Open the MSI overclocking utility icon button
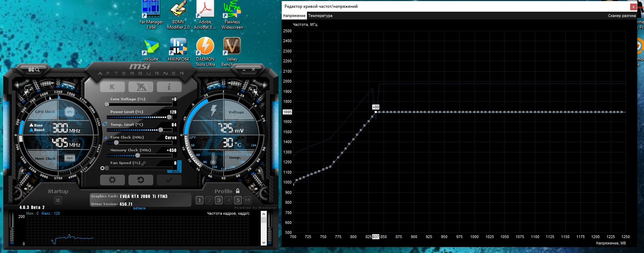Screen dimensions: 644x253 pos(141,87)
